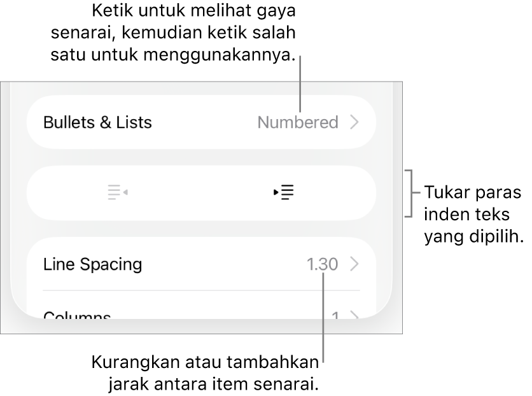Click the increase indent icon
This screenshot has width=532, height=396.
[x=284, y=192]
